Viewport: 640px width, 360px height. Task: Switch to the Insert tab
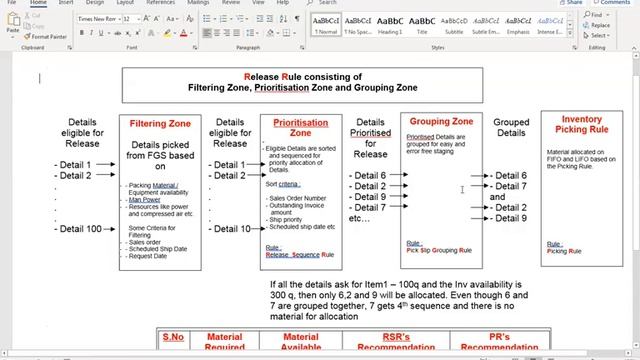point(66,2)
